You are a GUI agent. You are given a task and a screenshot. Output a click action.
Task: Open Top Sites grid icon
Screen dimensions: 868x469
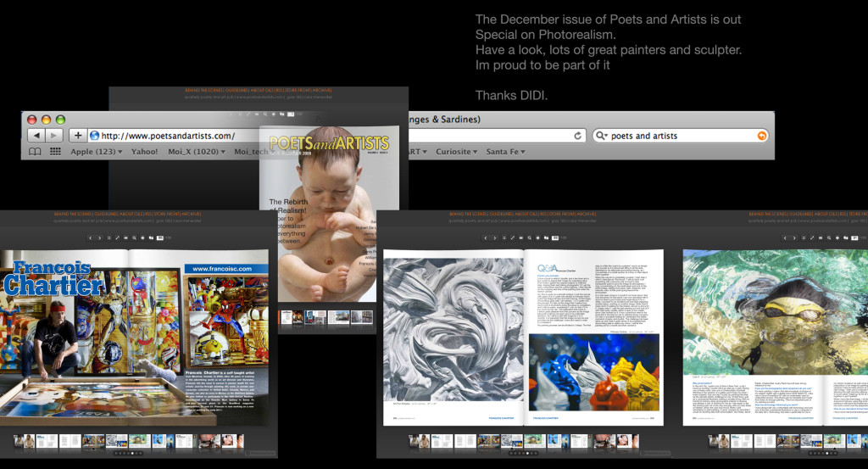(x=55, y=152)
